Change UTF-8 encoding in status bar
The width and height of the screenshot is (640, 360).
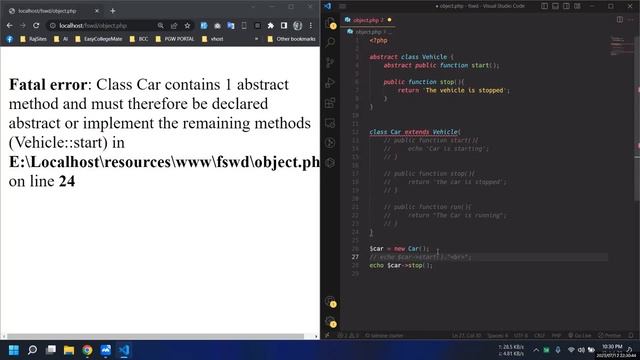click(x=520, y=336)
